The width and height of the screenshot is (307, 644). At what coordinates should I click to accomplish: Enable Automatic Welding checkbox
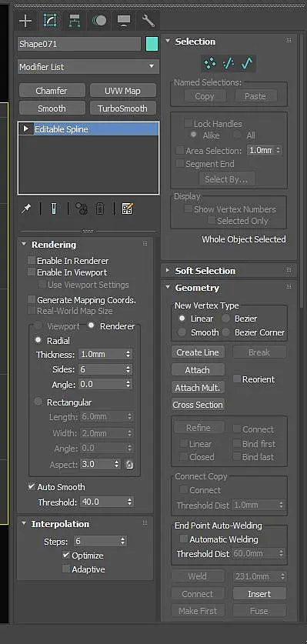point(184,539)
